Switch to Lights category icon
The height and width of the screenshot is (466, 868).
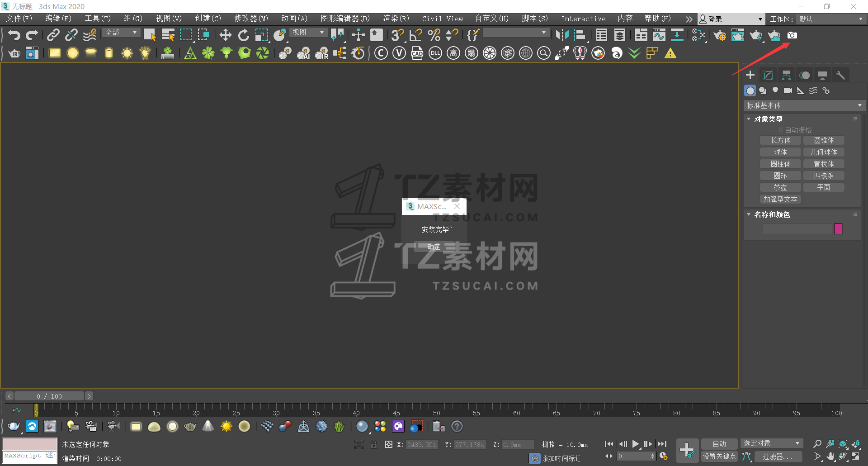[x=775, y=90]
